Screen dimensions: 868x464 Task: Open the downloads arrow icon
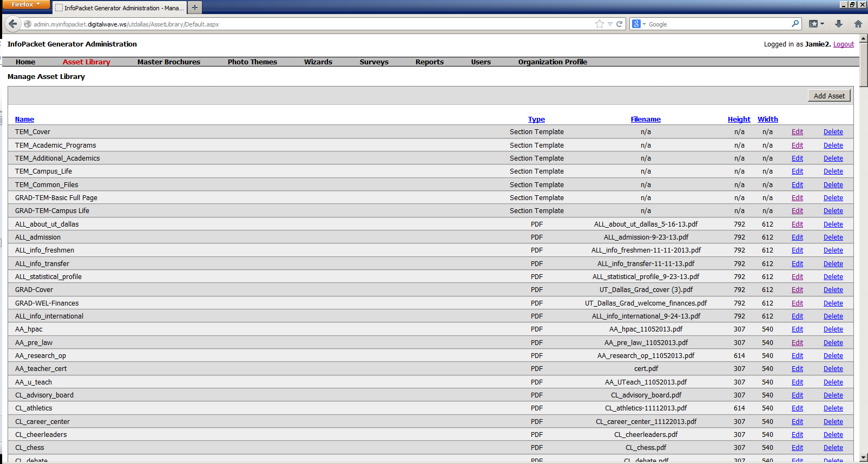click(839, 24)
